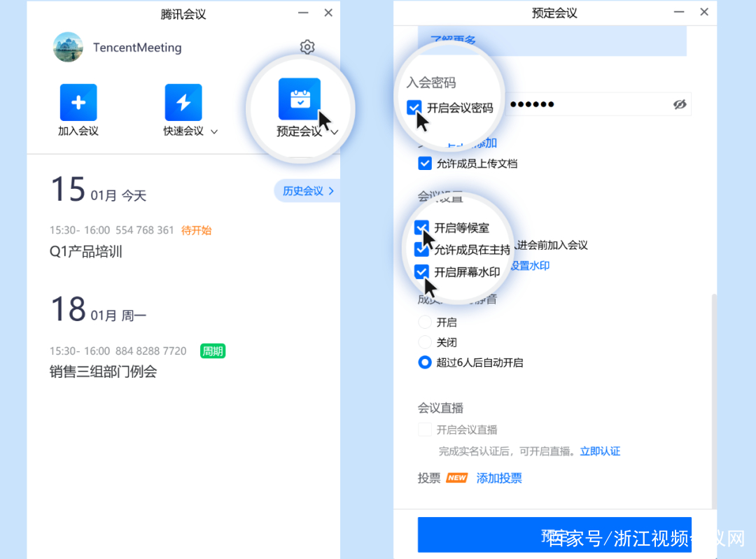The image size is (756, 559).
Task: Click the NEW badge next to 投票
Action: pos(457,478)
